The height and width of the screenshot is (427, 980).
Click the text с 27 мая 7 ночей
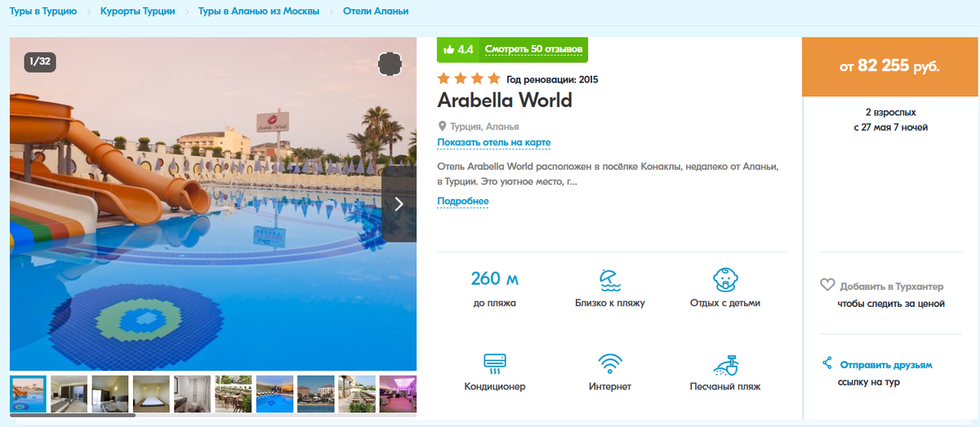click(890, 127)
